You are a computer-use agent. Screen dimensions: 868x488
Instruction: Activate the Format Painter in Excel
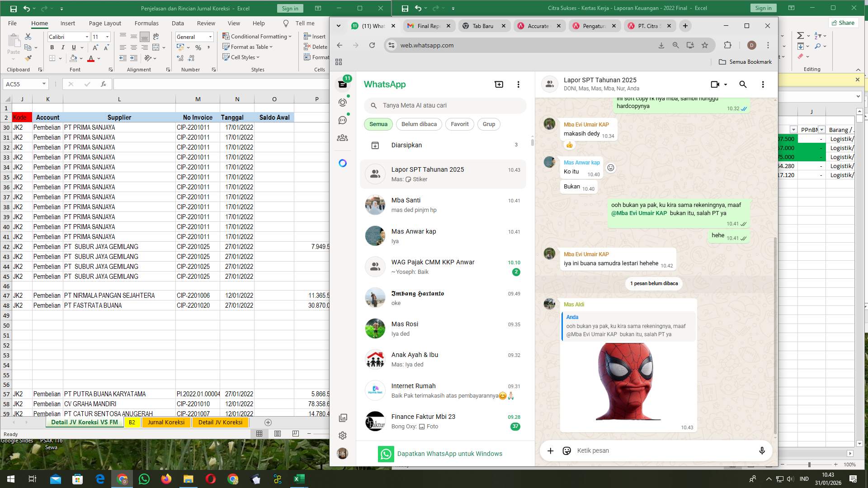28,58
